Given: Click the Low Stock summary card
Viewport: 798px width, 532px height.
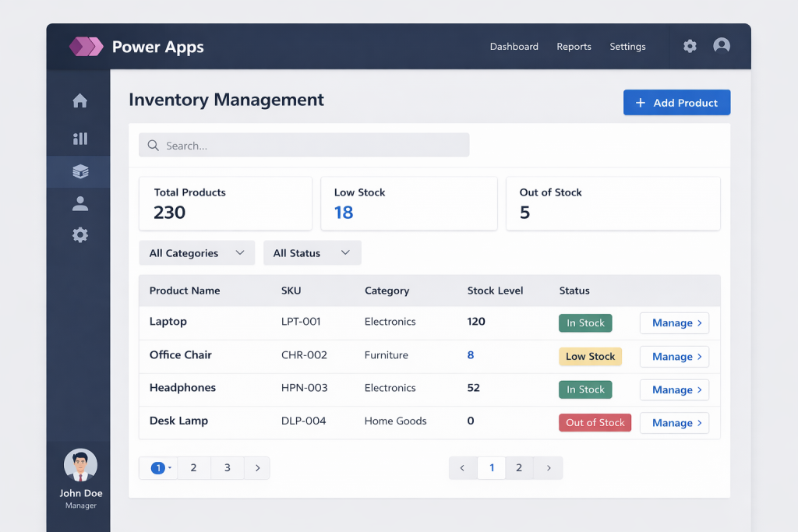Looking at the screenshot, I should pyautogui.click(x=408, y=203).
